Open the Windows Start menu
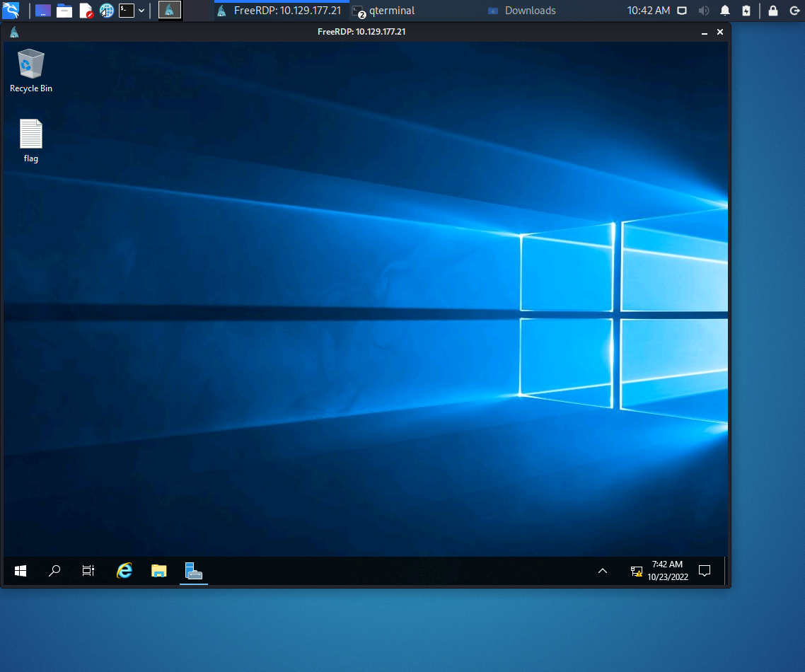This screenshot has height=672, width=805. coord(21,571)
